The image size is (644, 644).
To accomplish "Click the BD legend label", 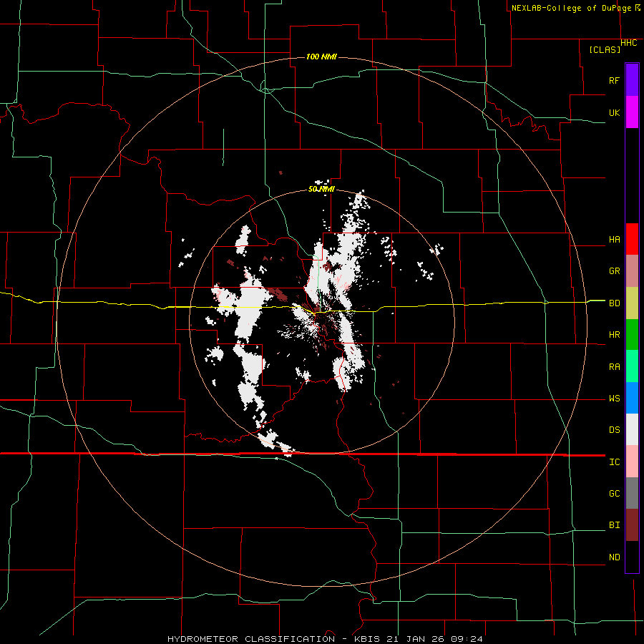I will [614, 303].
